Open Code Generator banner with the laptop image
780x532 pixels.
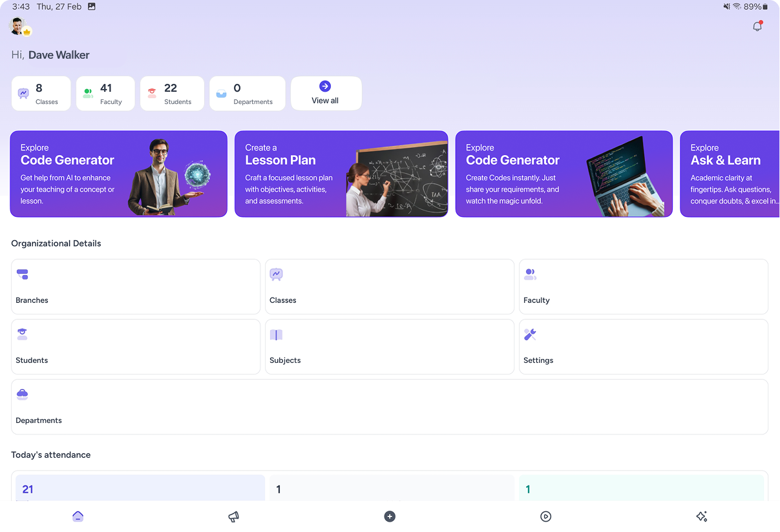point(564,174)
